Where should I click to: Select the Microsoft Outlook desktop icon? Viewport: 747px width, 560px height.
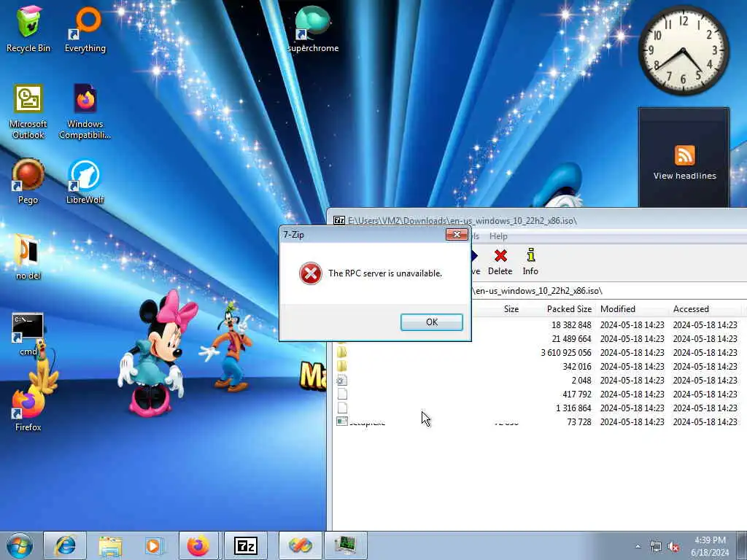(28, 112)
